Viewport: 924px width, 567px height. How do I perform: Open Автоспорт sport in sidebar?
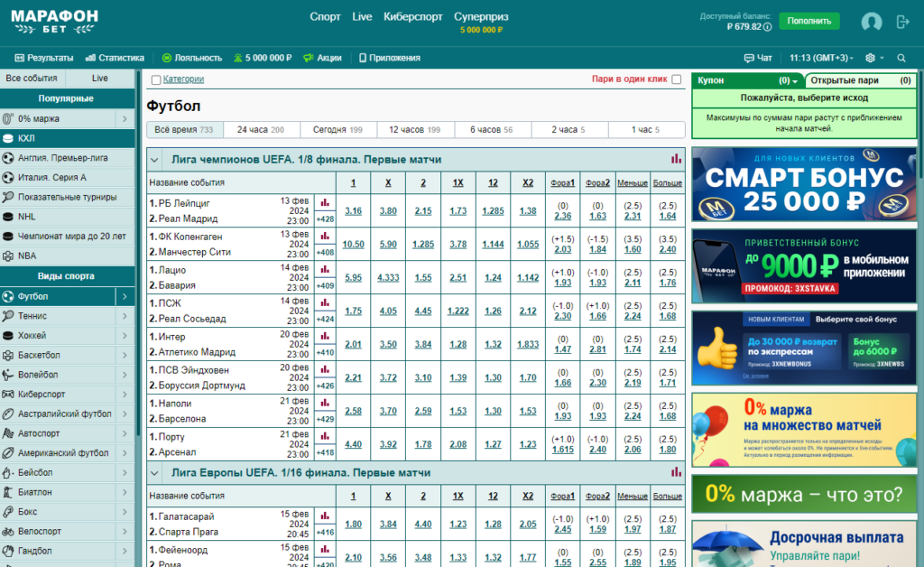57,433
